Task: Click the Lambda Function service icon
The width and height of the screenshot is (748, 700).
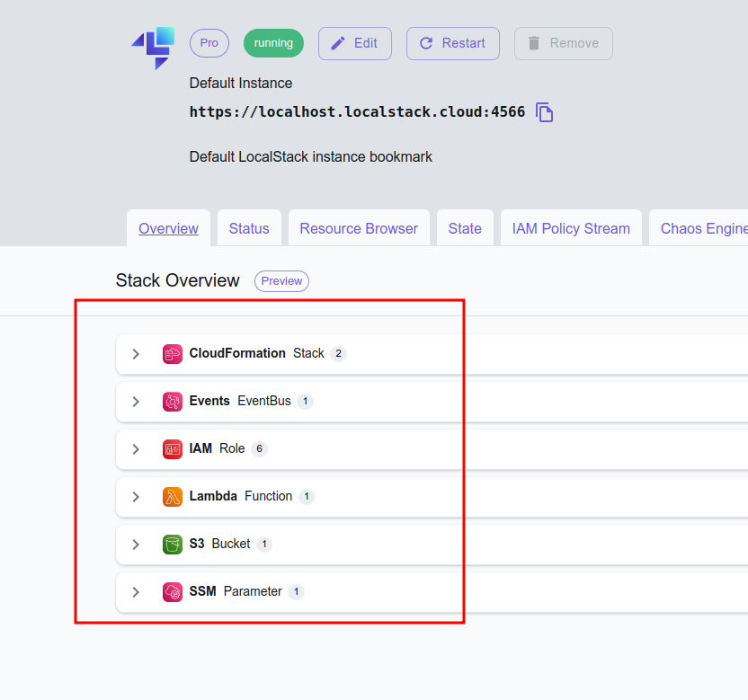Action: [x=173, y=497]
